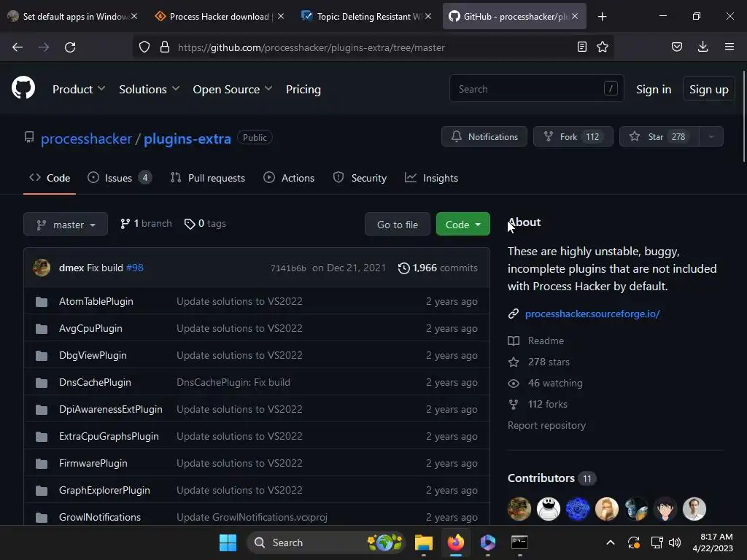Close the Topic: Deleting Resistant tab
This screenshot has height=560, width=747.
click(x=428, y=16)
